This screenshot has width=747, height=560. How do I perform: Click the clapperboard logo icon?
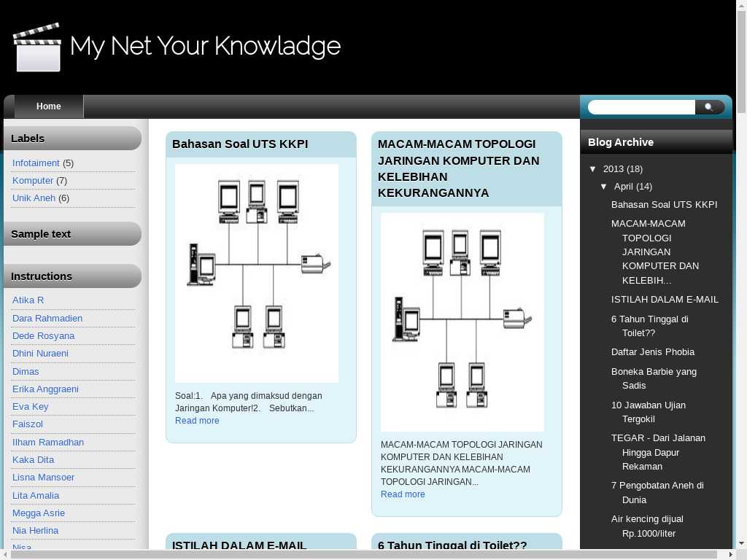coord(37,48)
